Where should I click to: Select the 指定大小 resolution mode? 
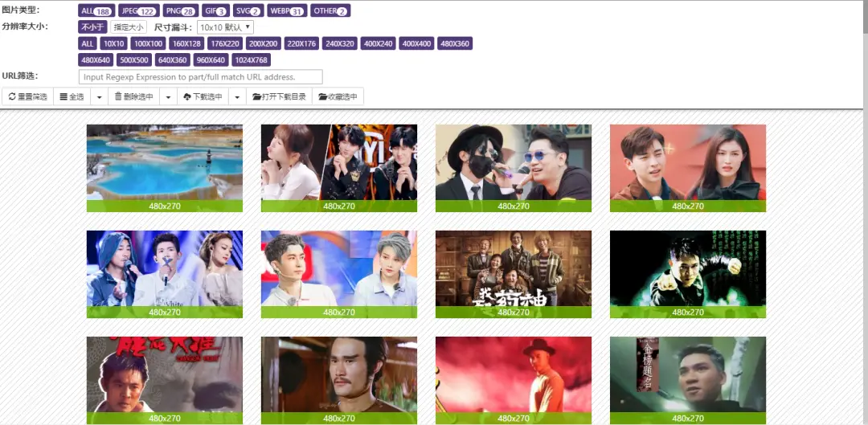[129, 27]
